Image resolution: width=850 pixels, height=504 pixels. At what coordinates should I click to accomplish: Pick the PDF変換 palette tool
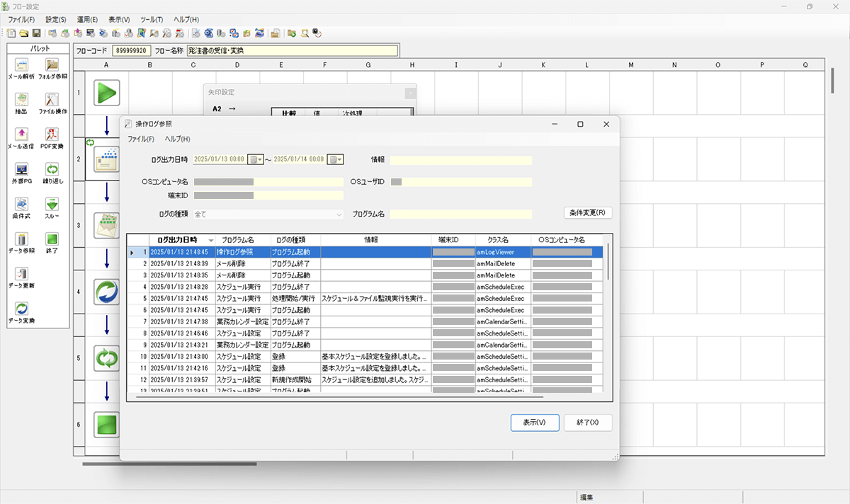tap(52, 134)
